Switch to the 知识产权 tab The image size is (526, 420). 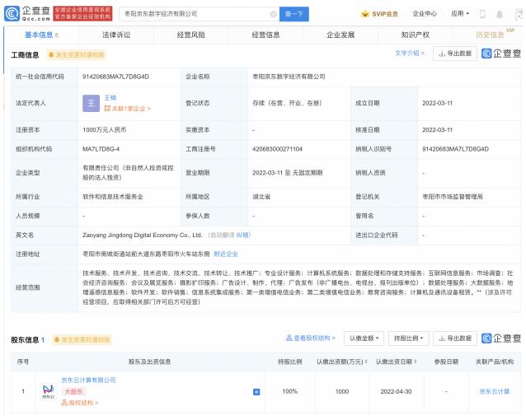click(x=416, y=35)
